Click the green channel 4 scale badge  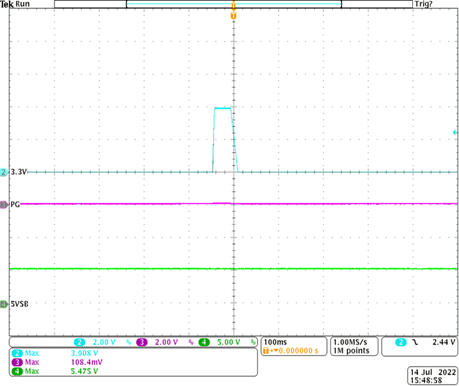click(x=204, y=342)
